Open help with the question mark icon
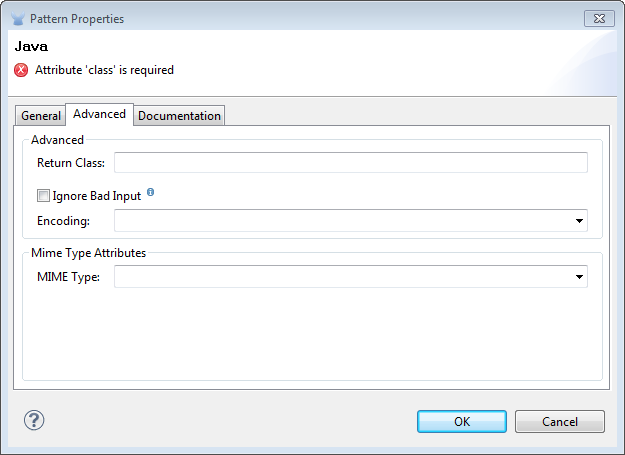This screenshot has width=625, height=455. (x=34, y=420)
